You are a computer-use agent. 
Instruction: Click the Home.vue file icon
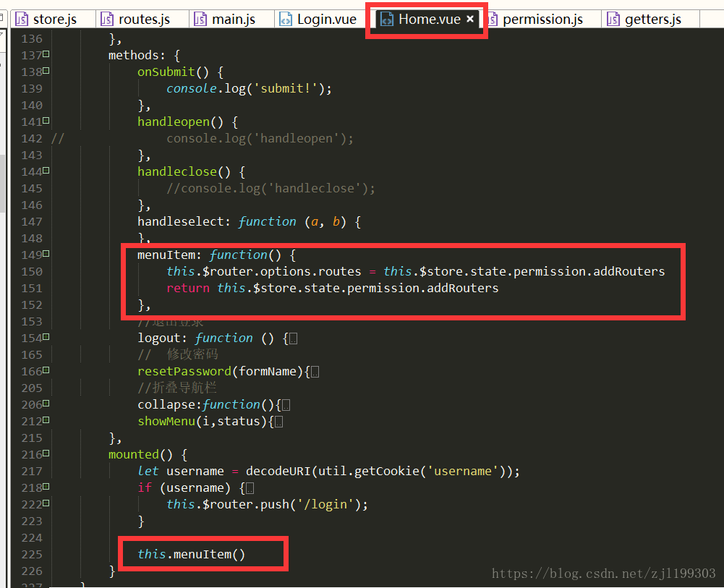(x=386, y=20)
